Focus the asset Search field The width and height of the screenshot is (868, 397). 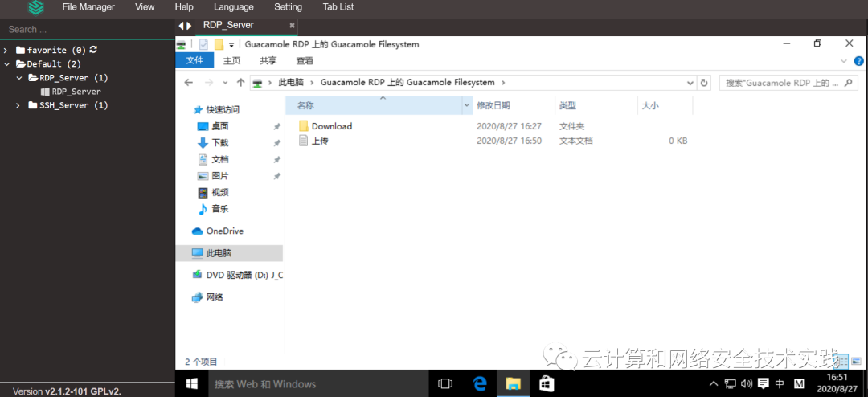coord(88,30)
